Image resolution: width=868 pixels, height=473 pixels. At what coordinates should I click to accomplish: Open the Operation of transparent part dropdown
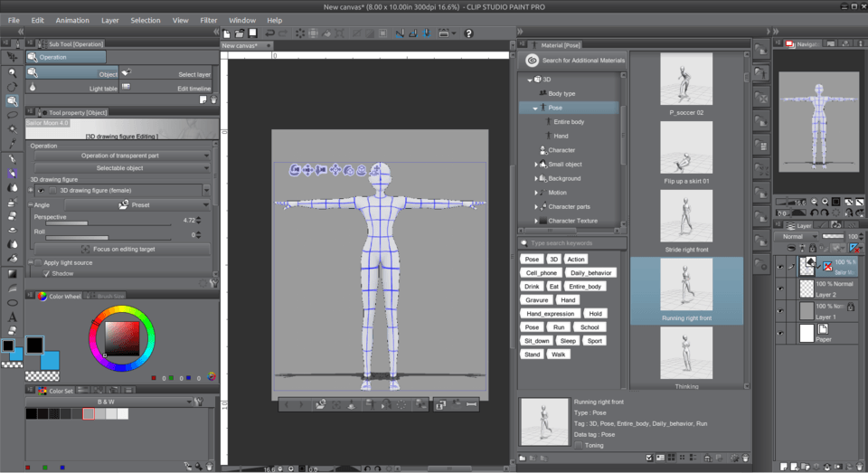tap(122, 156)
